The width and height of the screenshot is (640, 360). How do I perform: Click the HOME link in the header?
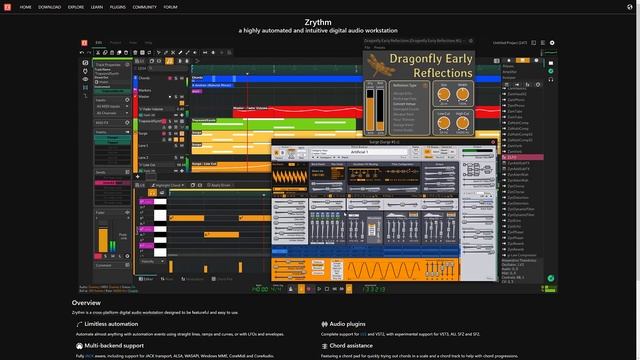point(25,7)
